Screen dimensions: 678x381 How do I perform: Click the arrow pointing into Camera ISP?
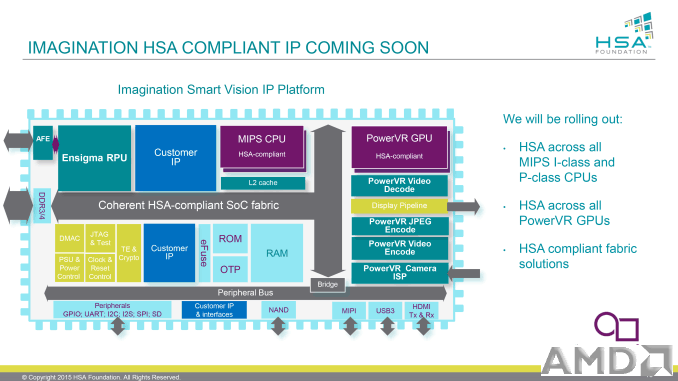click(464, 273)
